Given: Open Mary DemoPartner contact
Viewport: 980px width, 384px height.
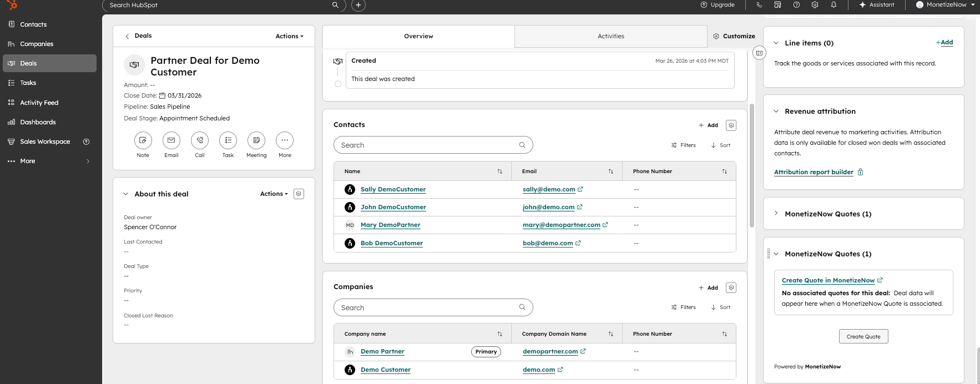Looking at the screenshot, I should [390, 225].
